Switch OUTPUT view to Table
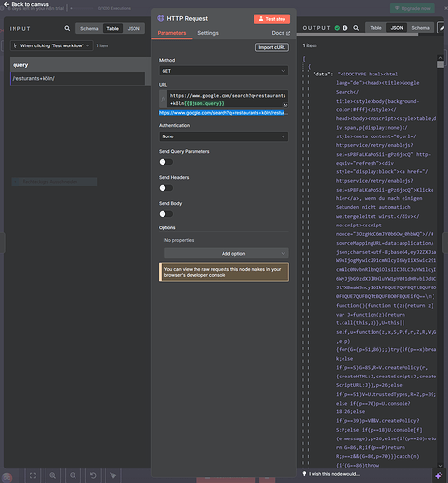The height and width of the screenshot is (483, 448). coord(375,28)
